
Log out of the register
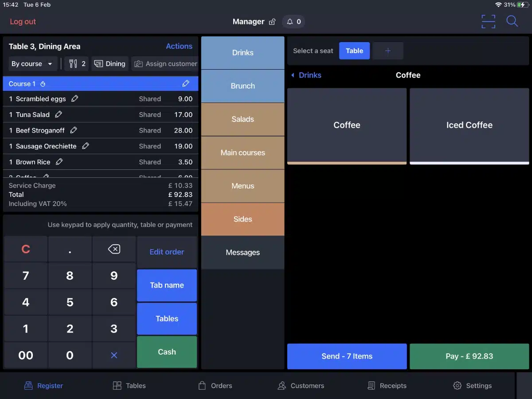point(23,21)
